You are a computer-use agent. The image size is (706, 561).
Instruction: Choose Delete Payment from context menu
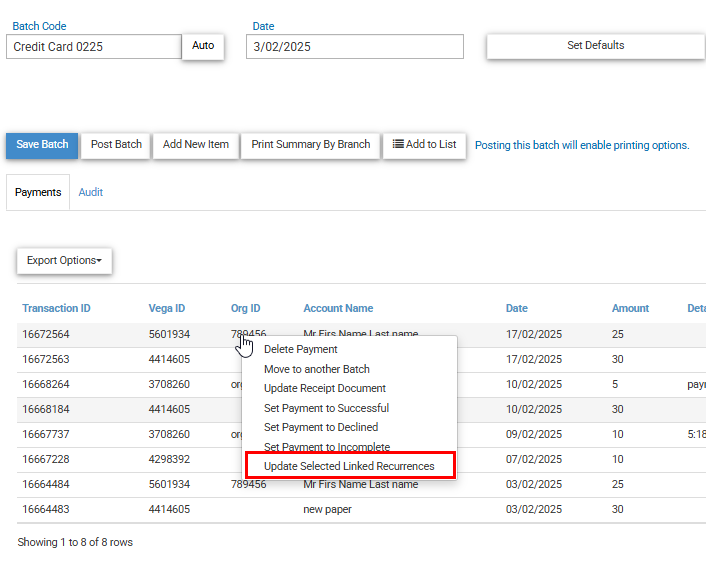[x=300, y=349]
